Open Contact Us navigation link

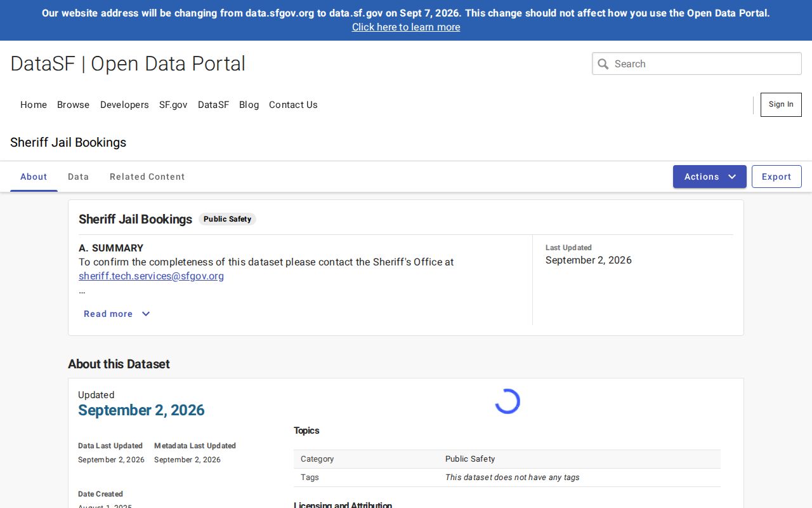293,105
